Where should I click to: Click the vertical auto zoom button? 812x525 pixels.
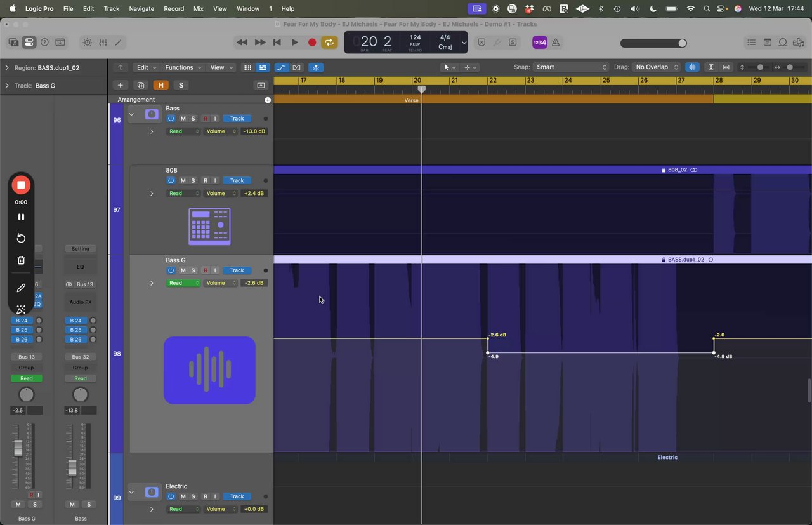tap(711, 67)
